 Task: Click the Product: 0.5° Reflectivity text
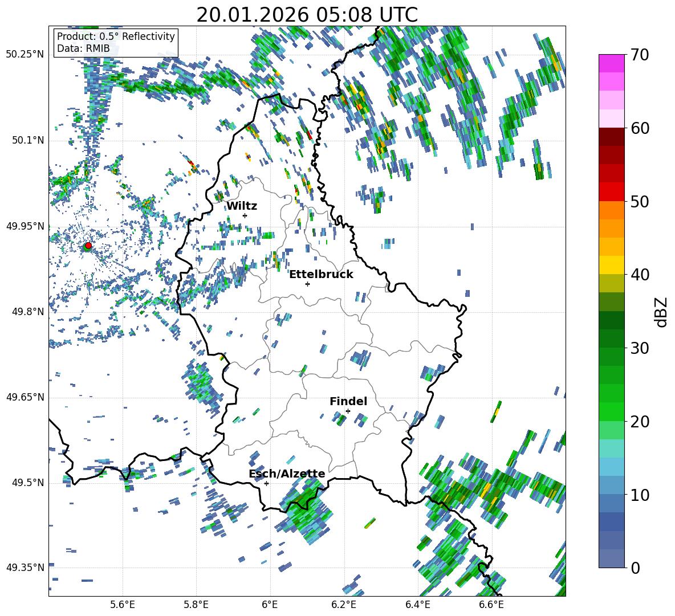coord(116,36)
